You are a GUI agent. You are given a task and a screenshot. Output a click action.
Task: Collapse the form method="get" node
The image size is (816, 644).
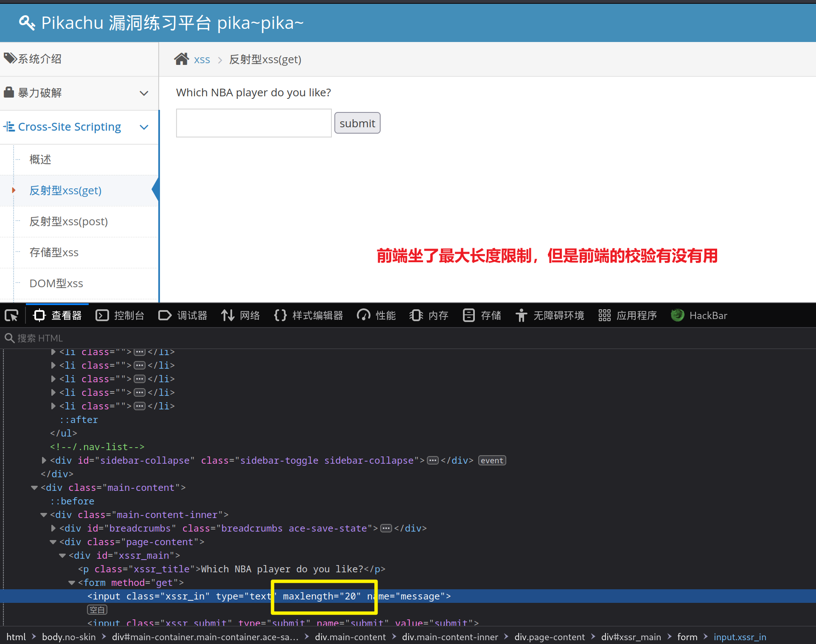coord(72,582)
